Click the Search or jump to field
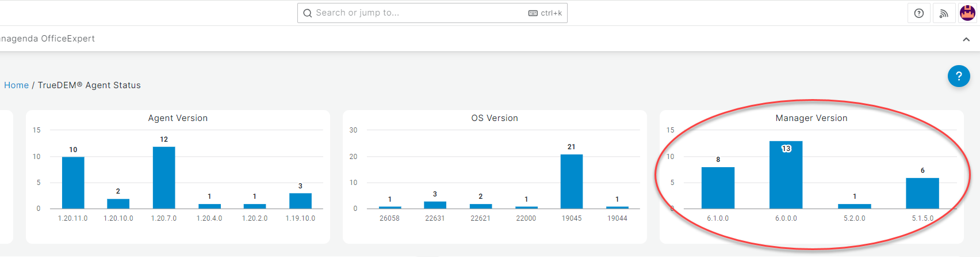The height and width of the screenshot is (257, 980). pos(414,13)
